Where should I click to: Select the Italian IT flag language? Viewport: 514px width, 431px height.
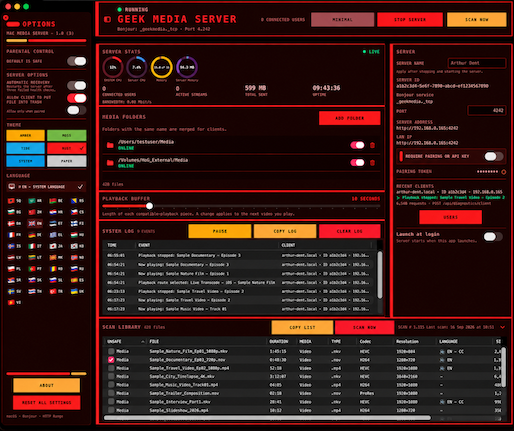[35, 246]
